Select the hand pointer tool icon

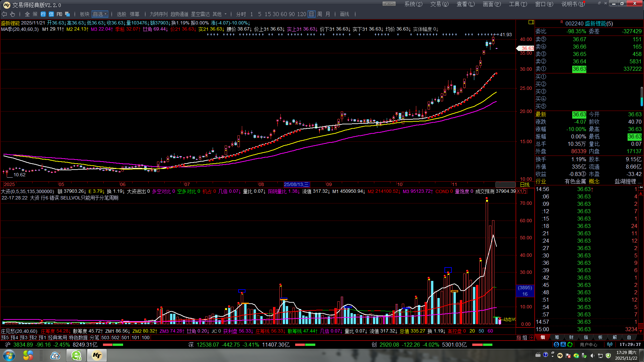[x=12, y=14]
